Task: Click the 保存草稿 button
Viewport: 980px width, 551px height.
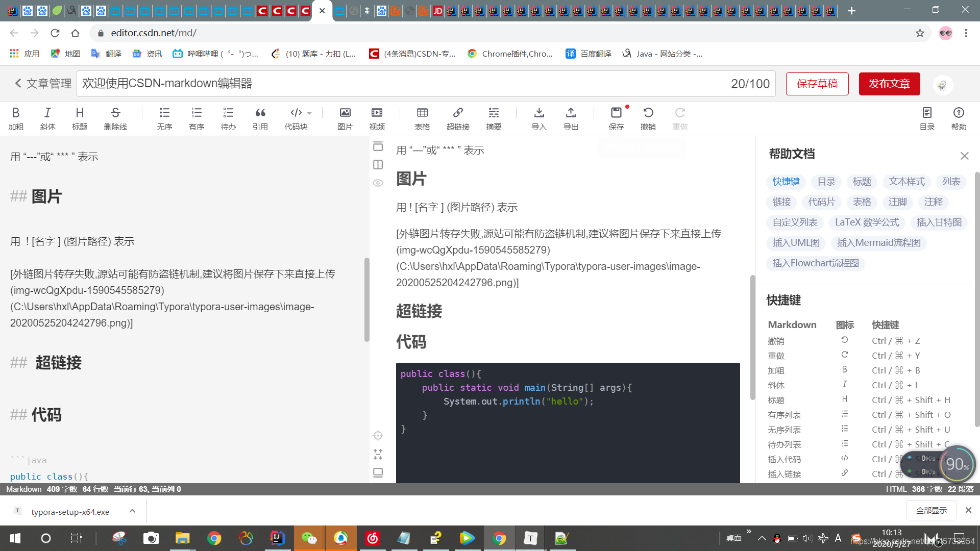Action: click(x=818, y=83)
